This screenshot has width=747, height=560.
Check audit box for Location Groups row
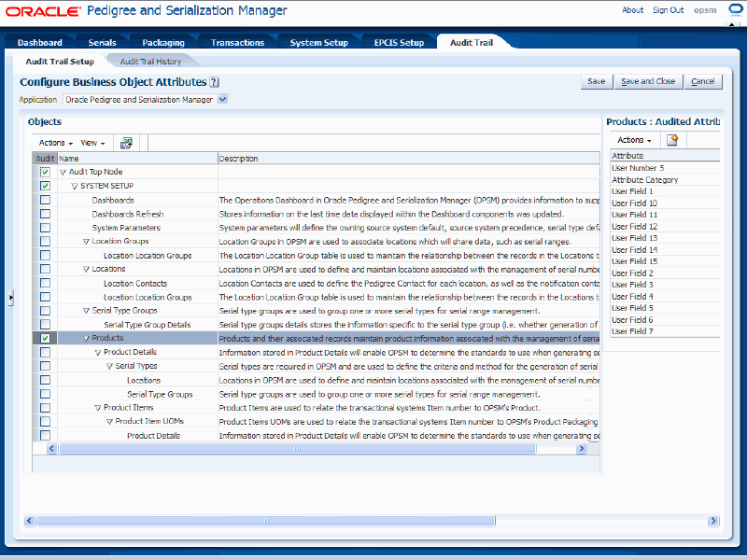coord(45,242)
